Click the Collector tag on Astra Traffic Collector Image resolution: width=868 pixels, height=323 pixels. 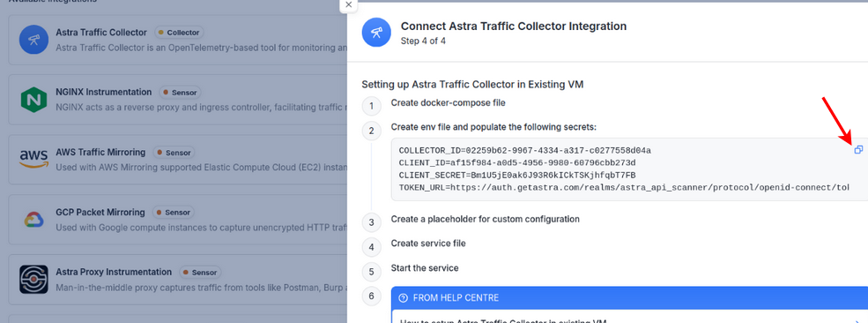(179, 33)
